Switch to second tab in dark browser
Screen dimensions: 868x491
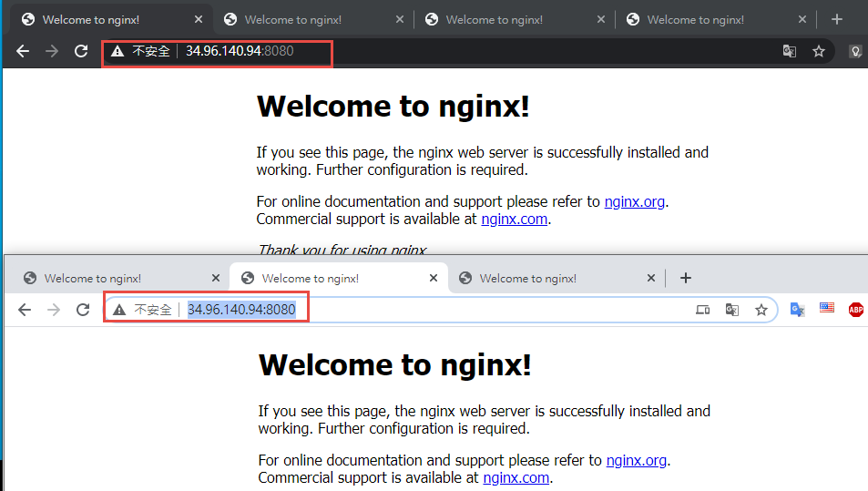(312, 20)
